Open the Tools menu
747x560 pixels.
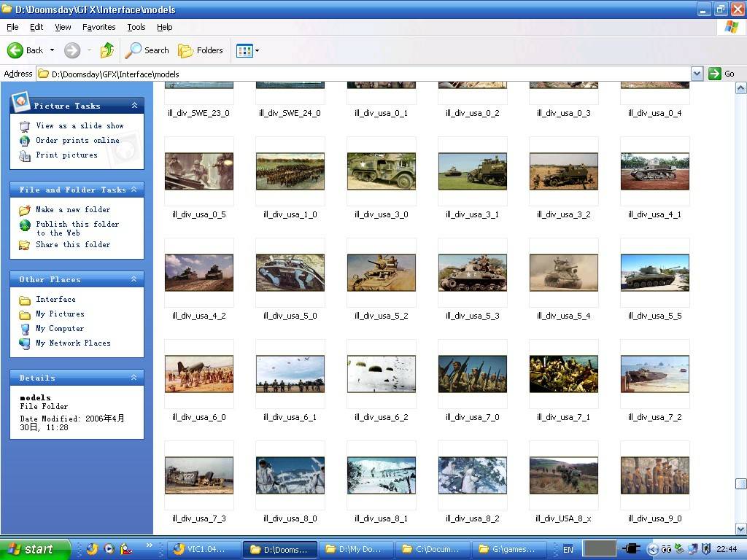(136, 27)
